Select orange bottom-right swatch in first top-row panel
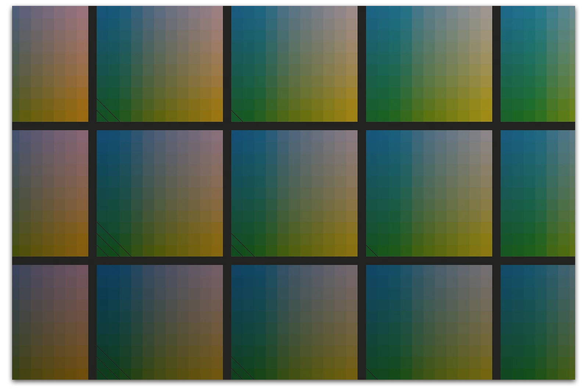The image size is (588, 390). click(83, 116)
